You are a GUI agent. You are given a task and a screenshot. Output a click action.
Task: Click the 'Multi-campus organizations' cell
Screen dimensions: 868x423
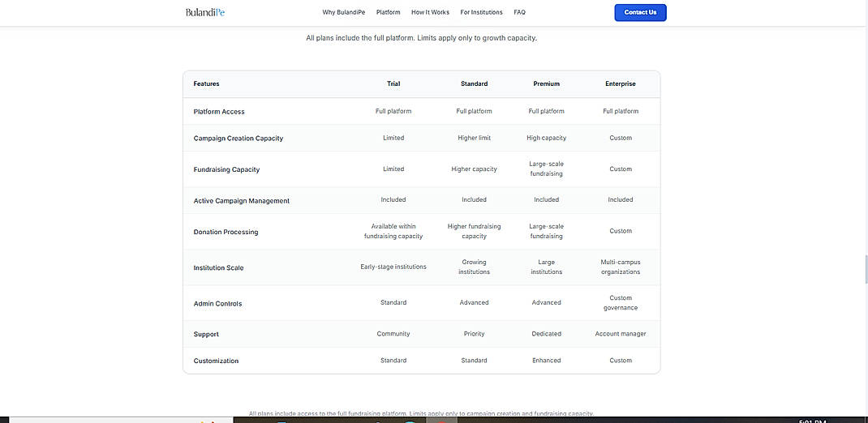point(621,267)
